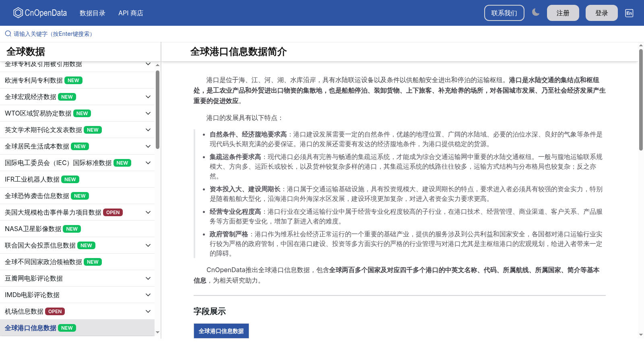Expand the 美国大规模枪击事件暴力项目数据 chevron
The width and height of the screenshot is (644, 345).
point(148,212)
